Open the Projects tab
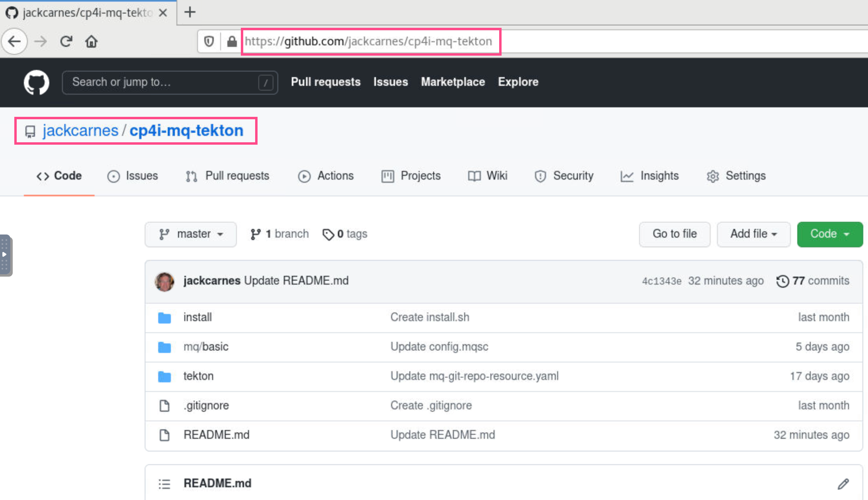 click(x=411, y=176)
